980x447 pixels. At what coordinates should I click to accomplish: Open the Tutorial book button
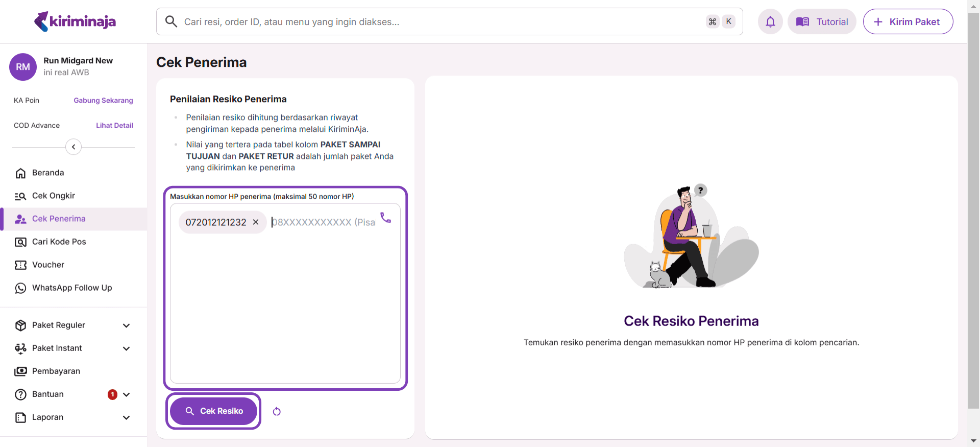(x=822, y=21)
